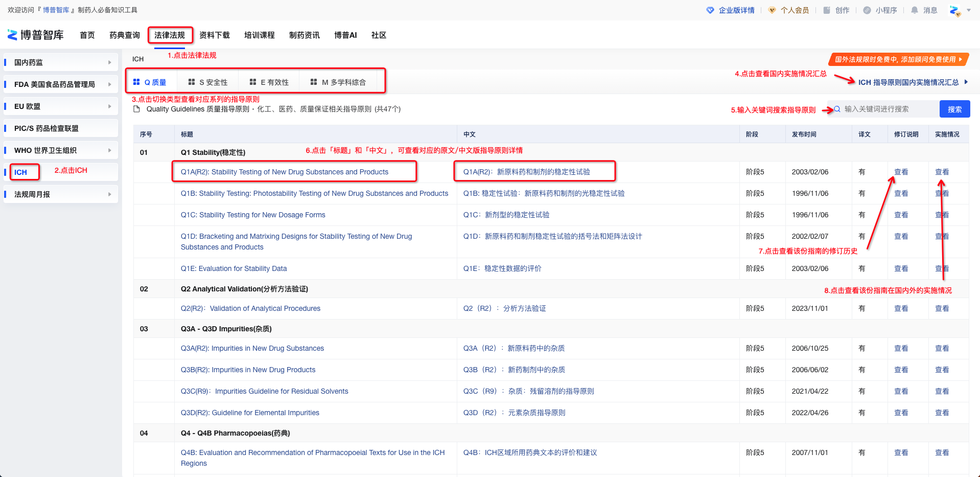View 实施情况 for Q4B row

point(942,452)
